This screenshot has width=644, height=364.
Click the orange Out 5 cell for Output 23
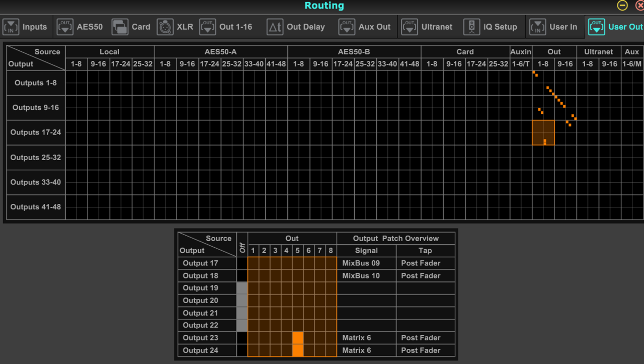[298, 338]
